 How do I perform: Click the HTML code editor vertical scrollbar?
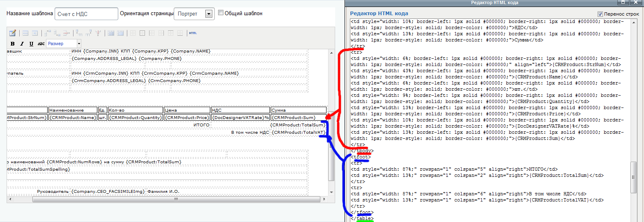click(x=633, y=172)
